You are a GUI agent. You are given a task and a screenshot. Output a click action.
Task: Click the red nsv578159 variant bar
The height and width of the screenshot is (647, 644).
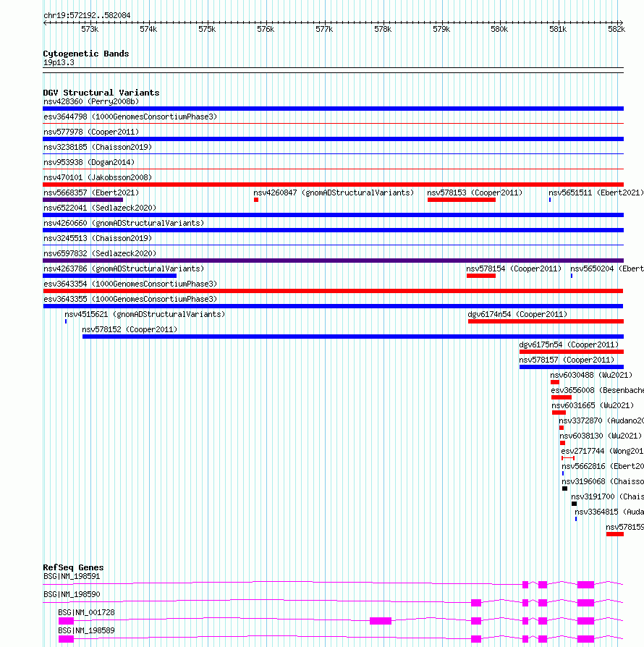(x=615, y=534)
